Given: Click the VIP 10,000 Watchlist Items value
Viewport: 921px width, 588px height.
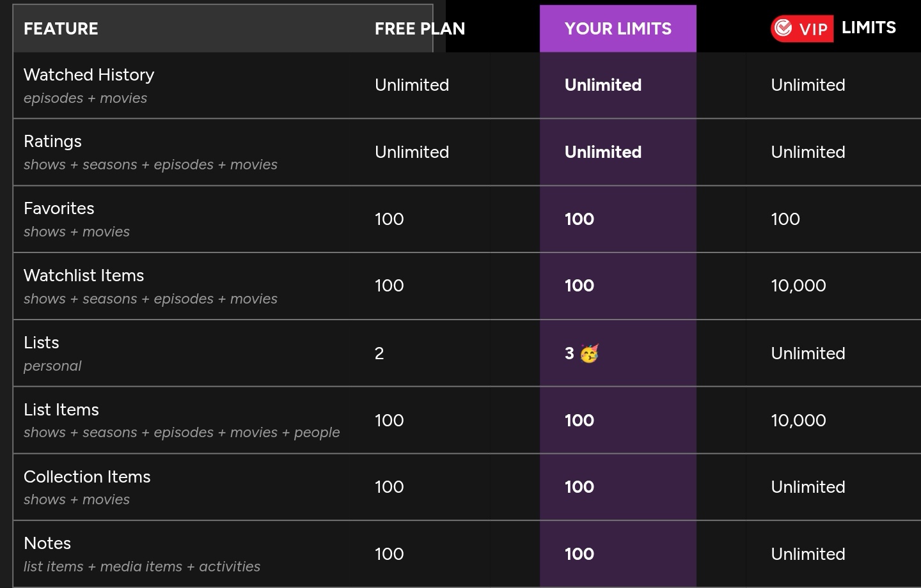Looking at the screenshot, I should click(798, 286).
